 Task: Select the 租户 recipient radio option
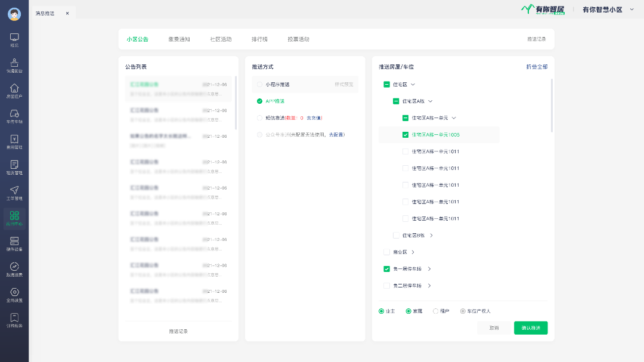[x=435, y=311]
